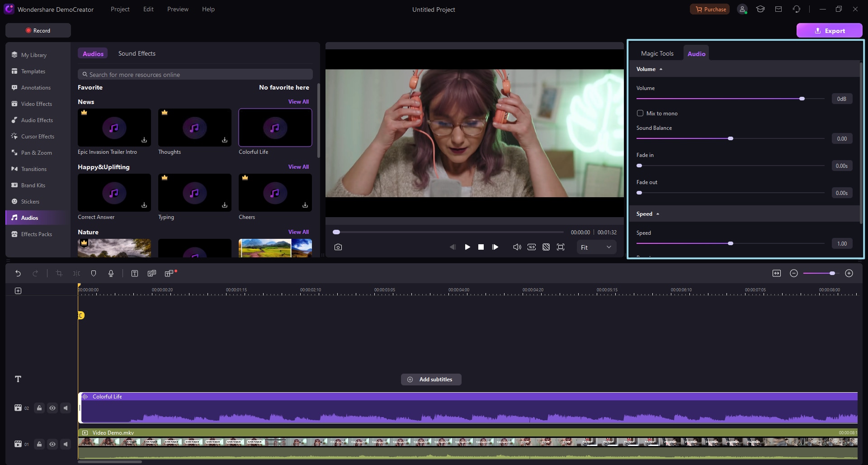Click View All for News audios
Viewport: 868px width, 465px height.
(298, 102)
